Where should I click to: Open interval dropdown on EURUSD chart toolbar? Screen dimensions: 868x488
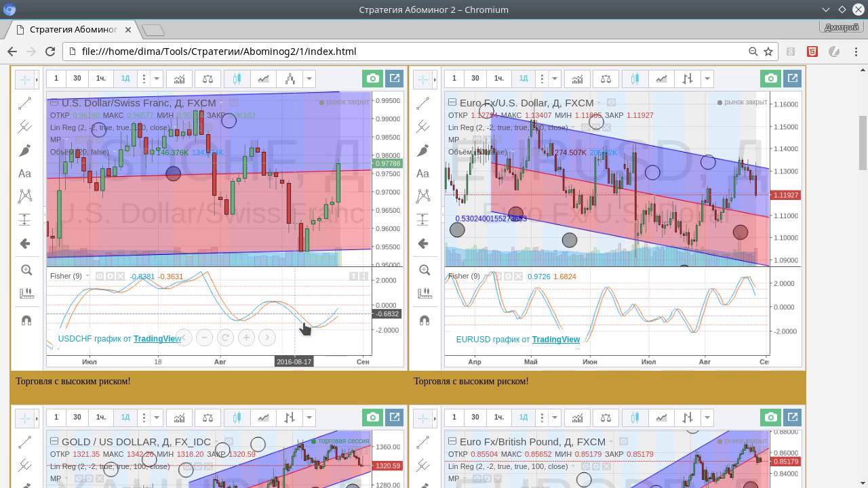pyautogui.click(x=555, y=79)
